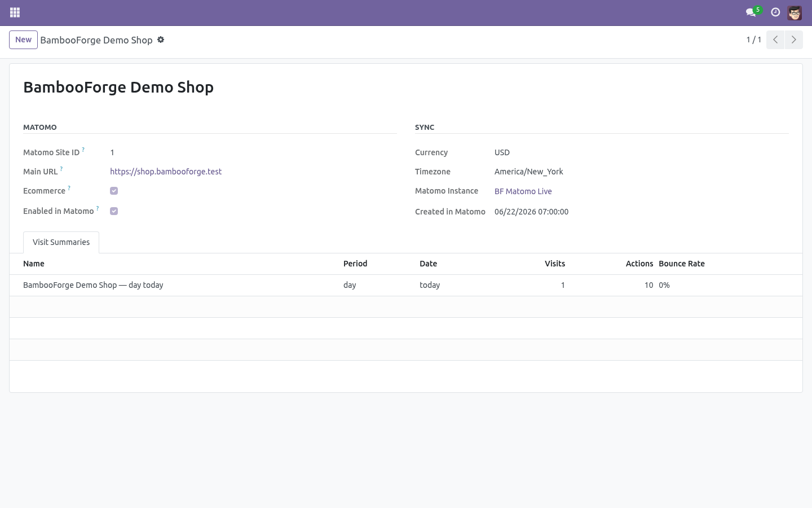The image size is (812, 508).
Task: Open the user avatar menu
Action: (x=795, y=12)
